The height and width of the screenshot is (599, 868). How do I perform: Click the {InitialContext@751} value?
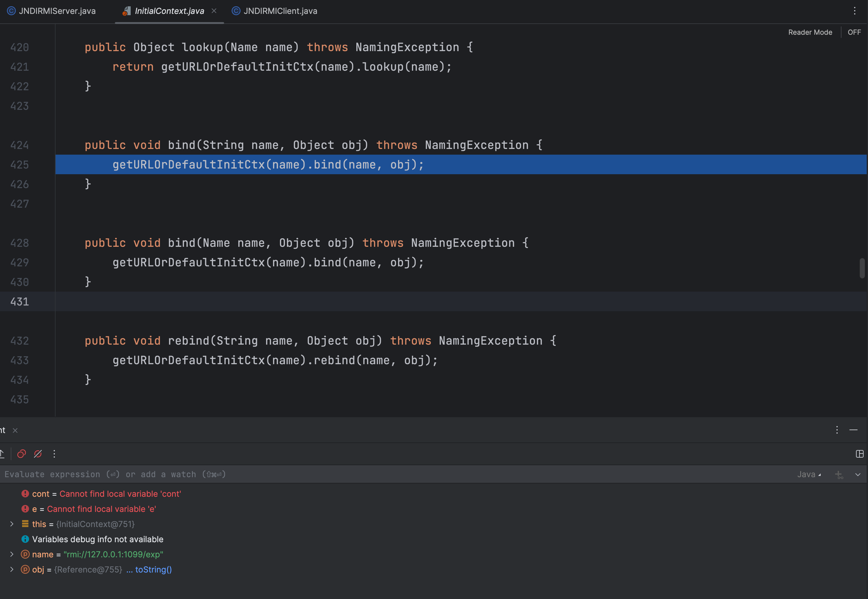(x=95, y=524)
